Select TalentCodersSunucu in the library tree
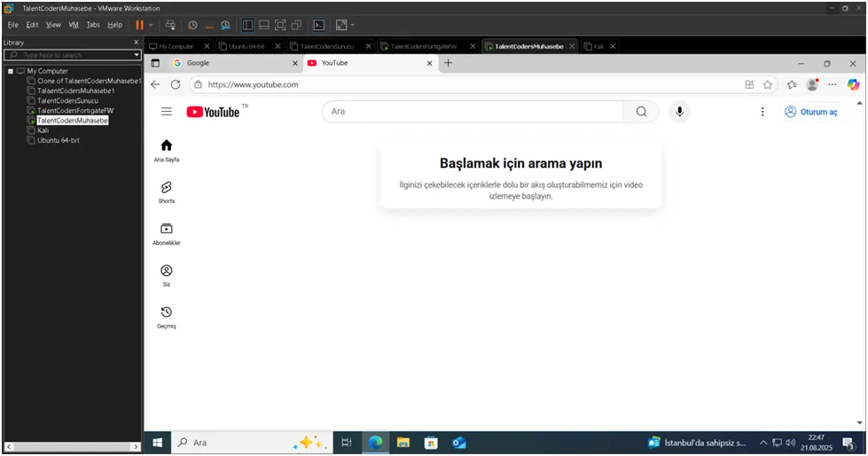 (67, 101)
